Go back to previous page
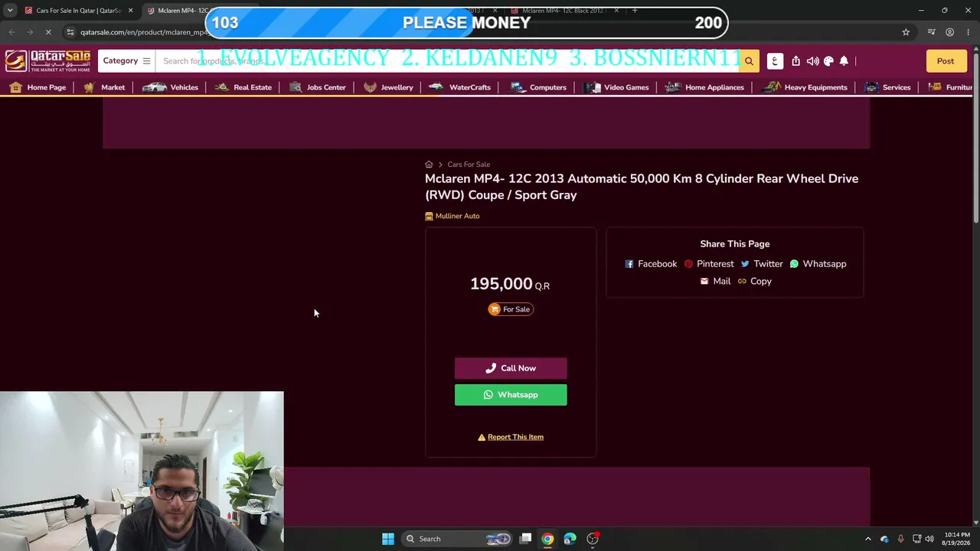 [11, 32]
